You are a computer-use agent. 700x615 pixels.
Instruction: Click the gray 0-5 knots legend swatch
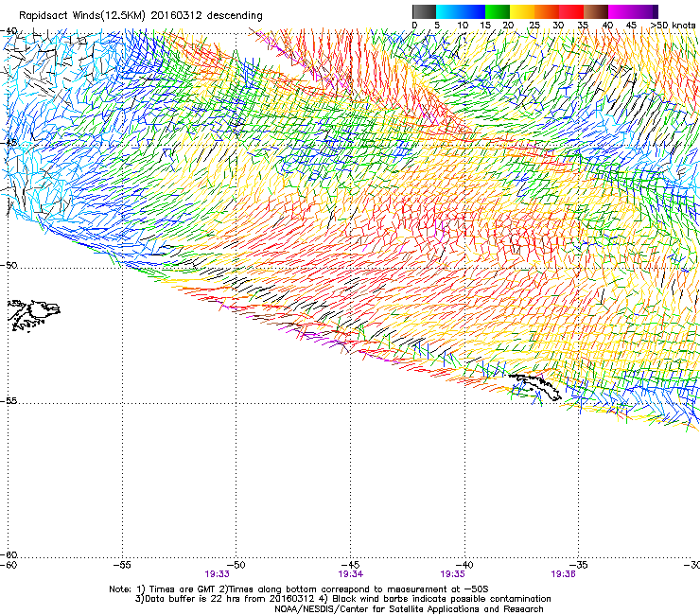424,11
